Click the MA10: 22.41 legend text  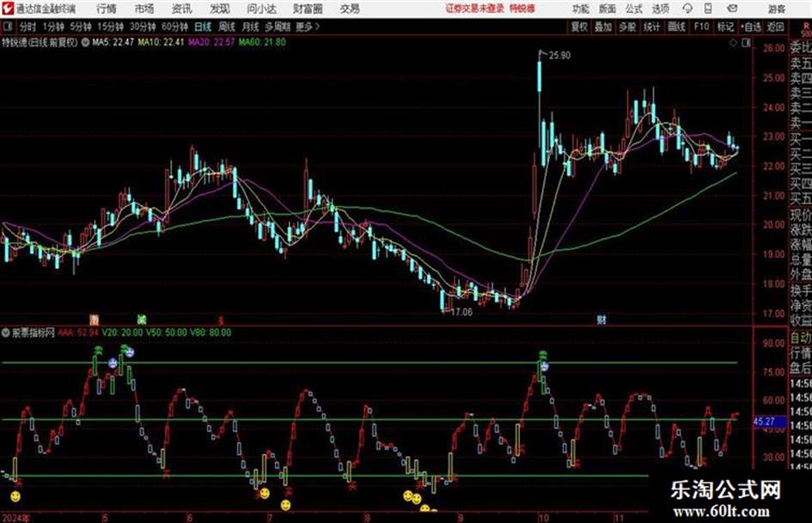pos(161,42)
